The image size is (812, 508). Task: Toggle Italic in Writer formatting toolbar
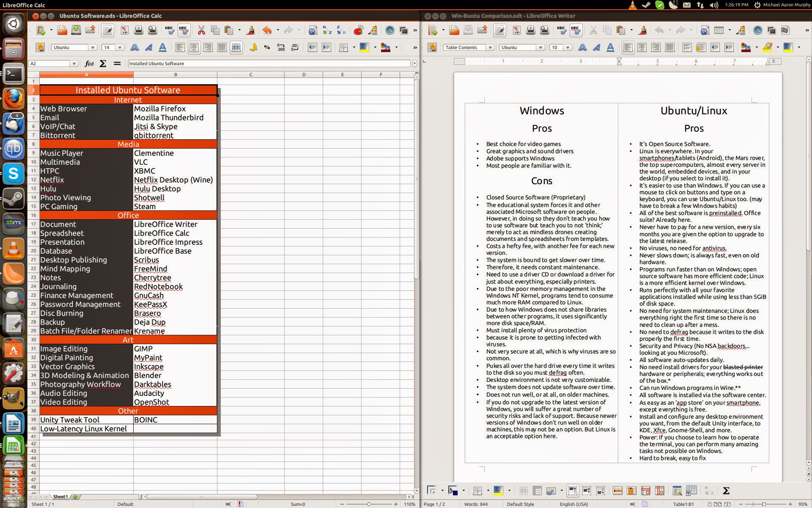click(x=596, y=47)
